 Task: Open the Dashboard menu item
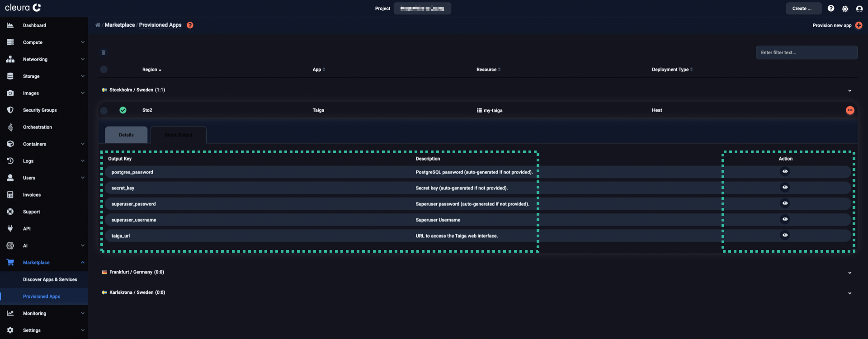click(34, 25)
